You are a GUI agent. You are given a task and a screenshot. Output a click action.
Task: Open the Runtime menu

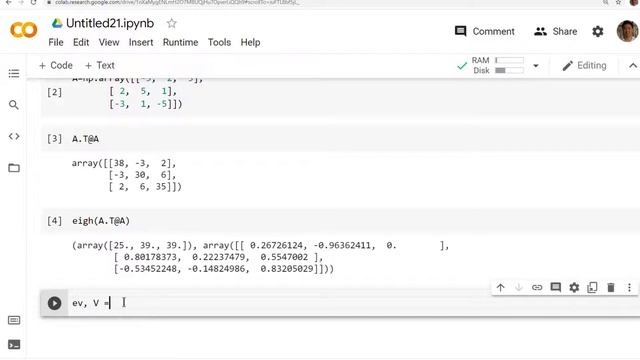point(180,42)
